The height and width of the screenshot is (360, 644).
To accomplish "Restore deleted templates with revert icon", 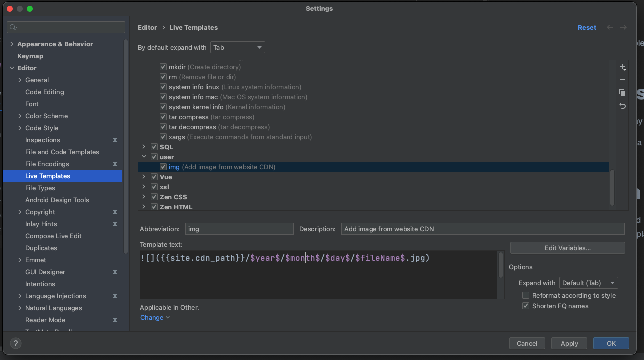I will click(x=622, y=106).
